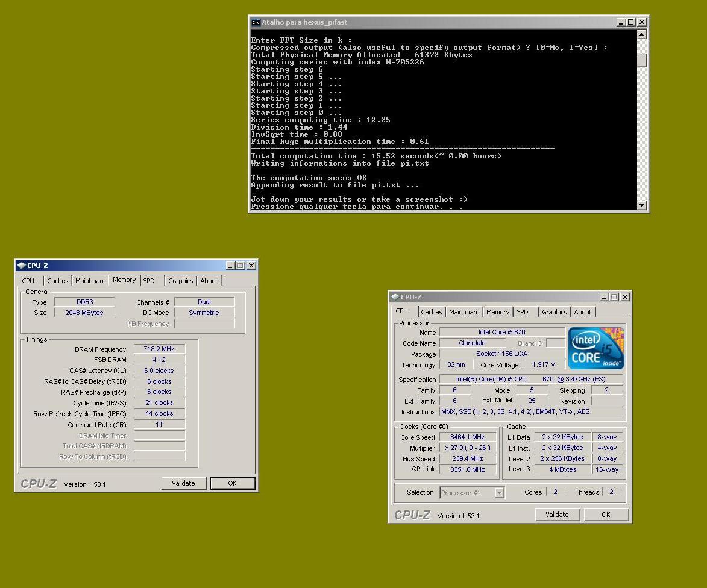Select the SPD tab in the left CPU-Z window
707x588 pixels.
tap(149, 281)
